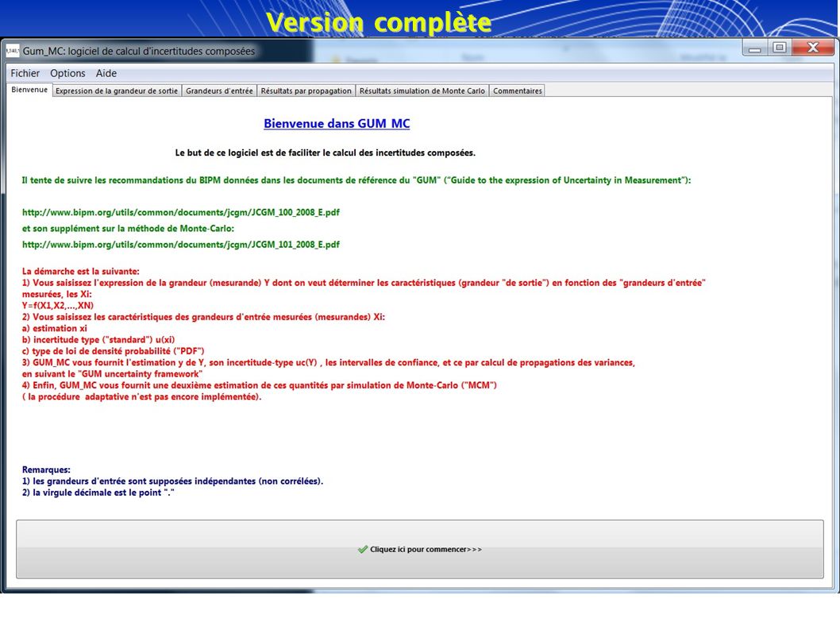The height and width of the screenshot is (630, 840).
Task: Switch to Grandeurs d'entrée tab
Action: (x=219, y=91)
